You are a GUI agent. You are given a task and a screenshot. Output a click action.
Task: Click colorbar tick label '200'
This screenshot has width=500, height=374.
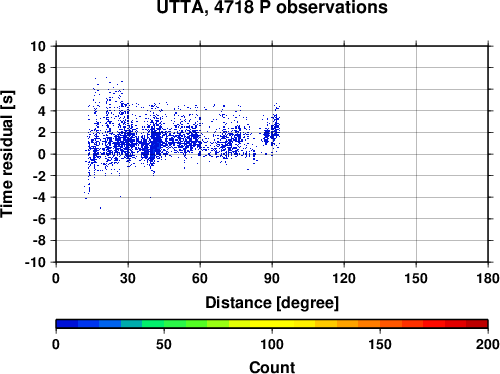488,344
